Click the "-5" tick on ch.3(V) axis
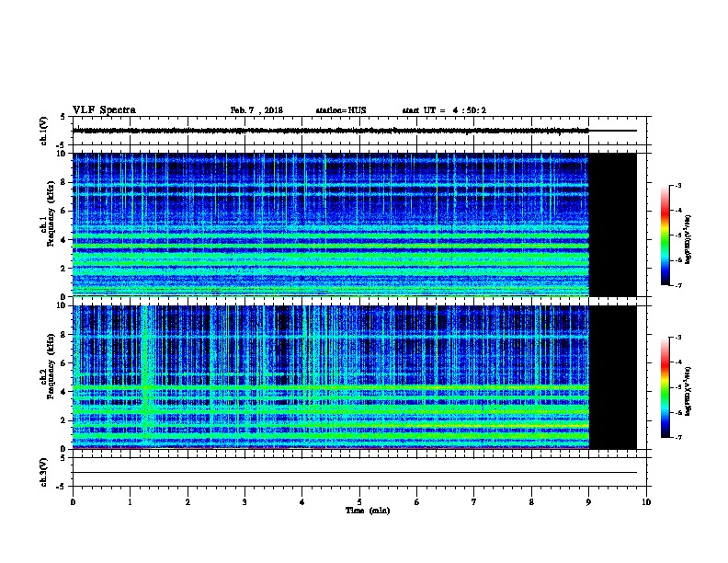The width and height of the screenshot is (728, 563). (x=62, y=487)
